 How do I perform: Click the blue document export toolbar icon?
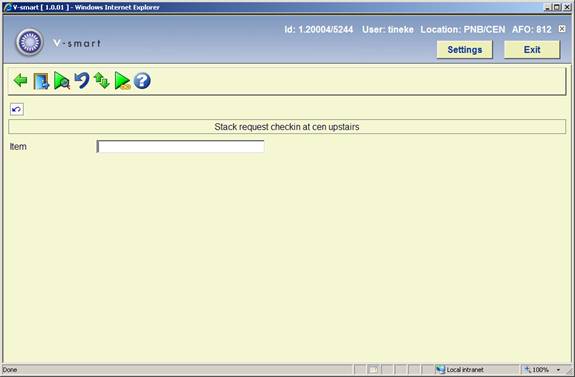point(41,81)
